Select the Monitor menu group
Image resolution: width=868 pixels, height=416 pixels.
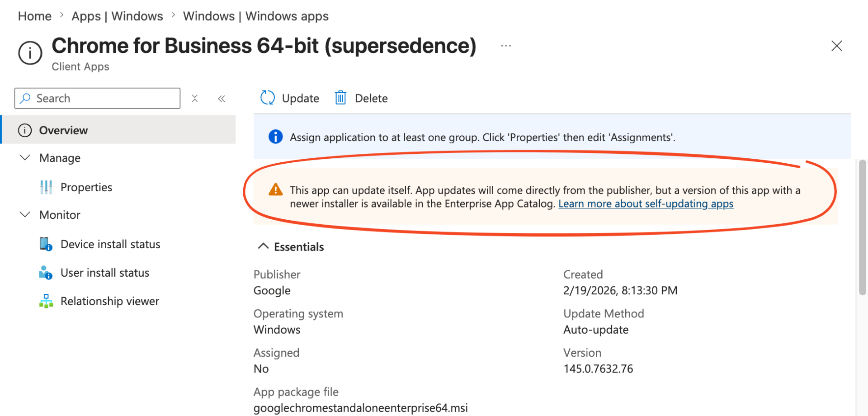pos(60,215)
